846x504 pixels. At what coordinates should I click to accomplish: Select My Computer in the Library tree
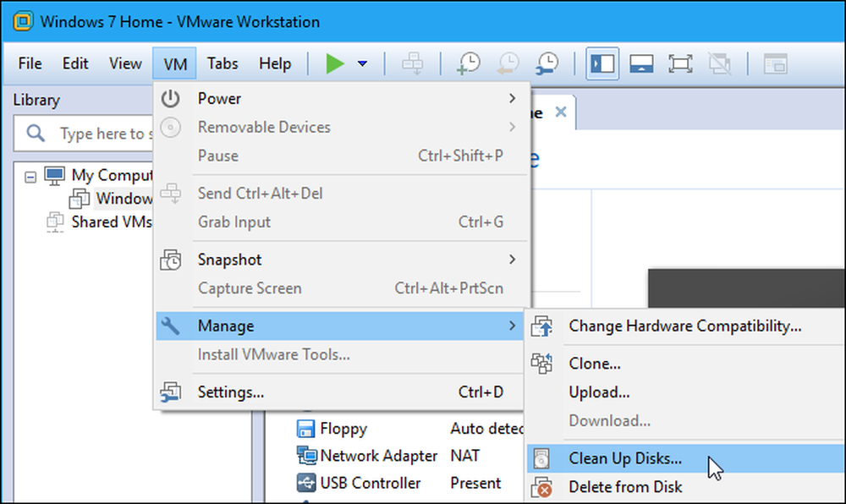point(113,175)
